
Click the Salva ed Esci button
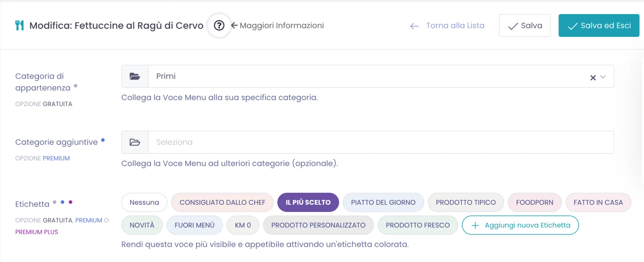pyautogui.click(x=599, y=25)
